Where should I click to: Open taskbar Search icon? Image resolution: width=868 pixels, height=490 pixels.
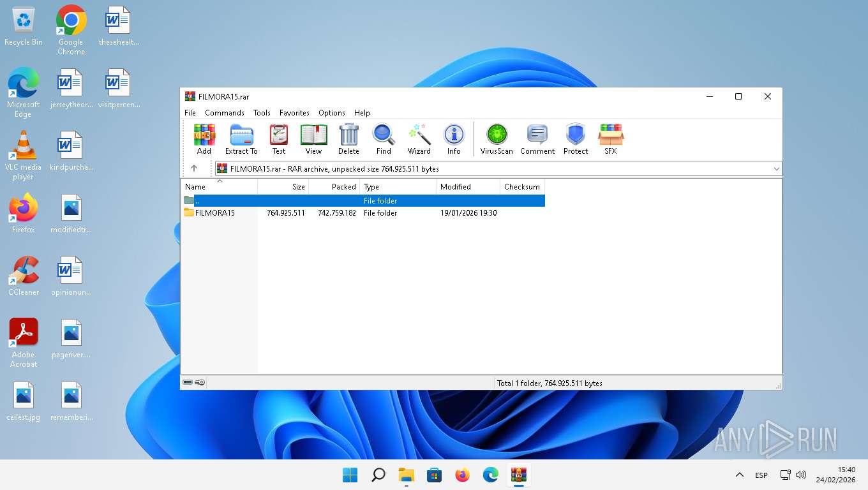378,475
